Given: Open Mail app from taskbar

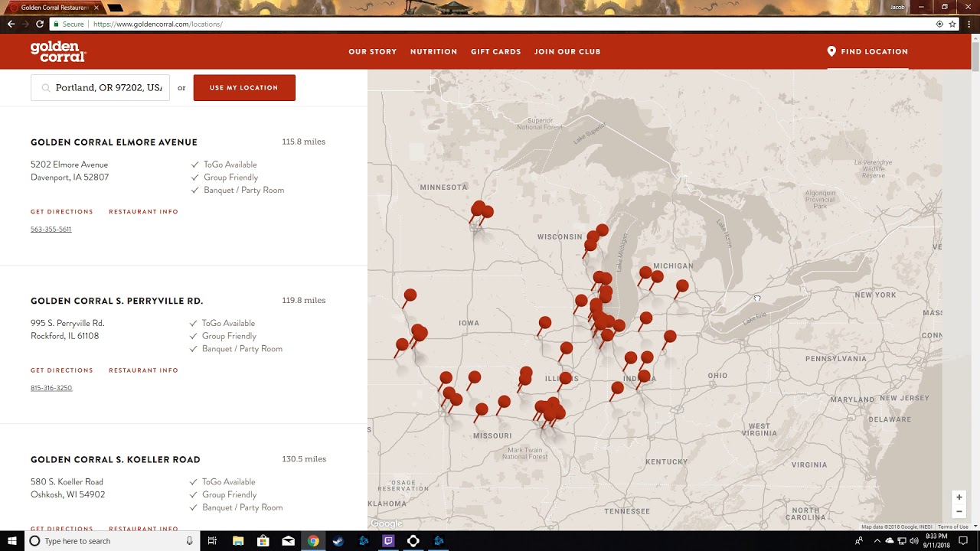Looking at the screenshot, I should [x=289, y=541].
